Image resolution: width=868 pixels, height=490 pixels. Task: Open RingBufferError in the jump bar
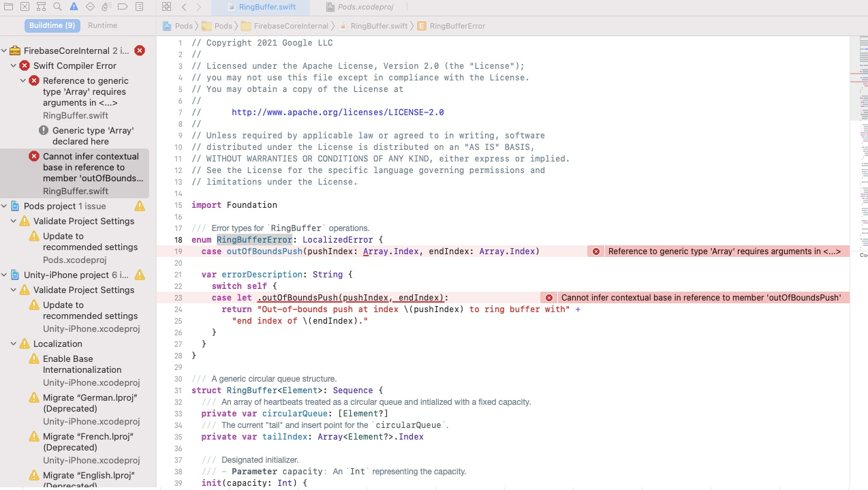[455, 26]
